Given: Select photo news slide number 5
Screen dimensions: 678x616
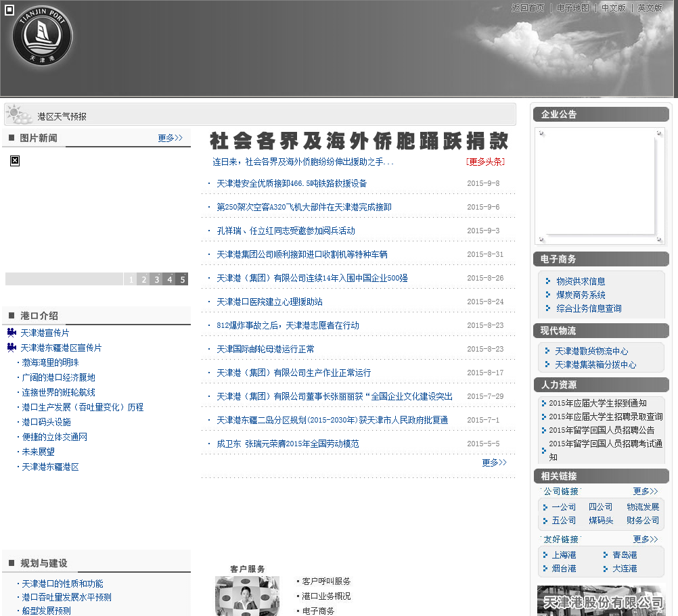Looking at the screenshot, I should click(x=182, y=279).
